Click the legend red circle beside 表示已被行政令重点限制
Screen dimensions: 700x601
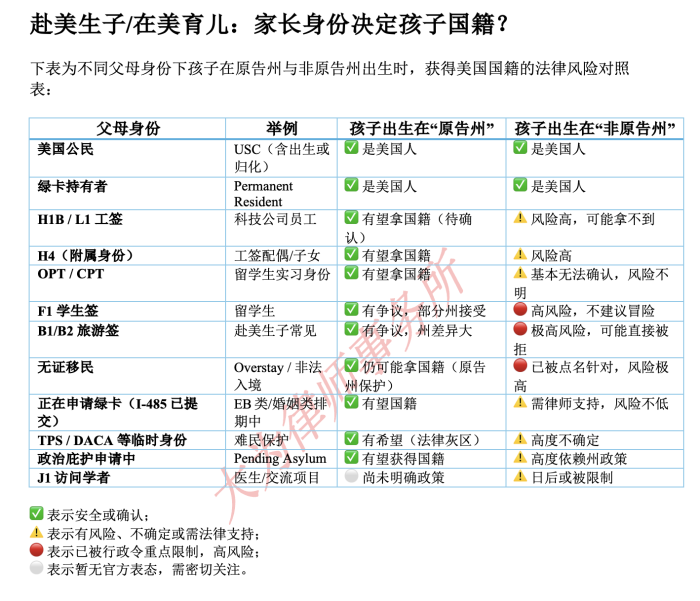pyautogui.click(x=37, y=550)
